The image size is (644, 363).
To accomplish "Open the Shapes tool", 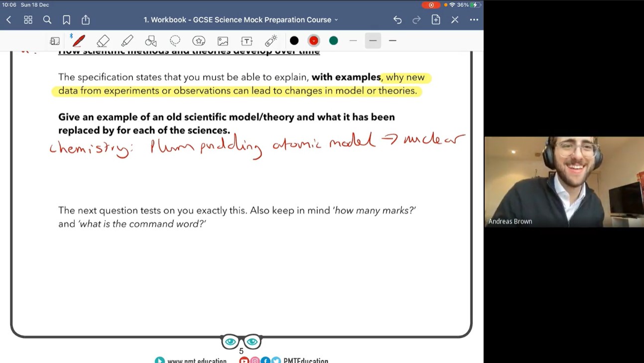I will [151, 40].
